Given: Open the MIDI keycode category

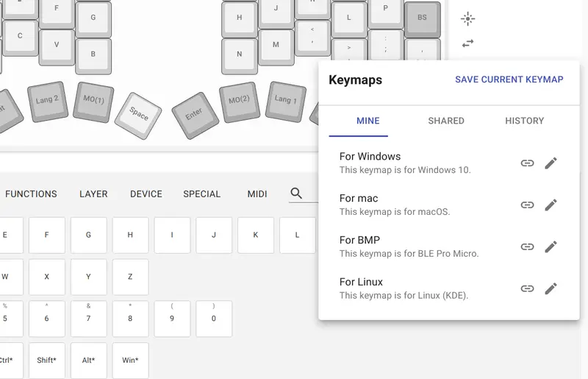Looking at the screenshot, I should tap(257, 194).
